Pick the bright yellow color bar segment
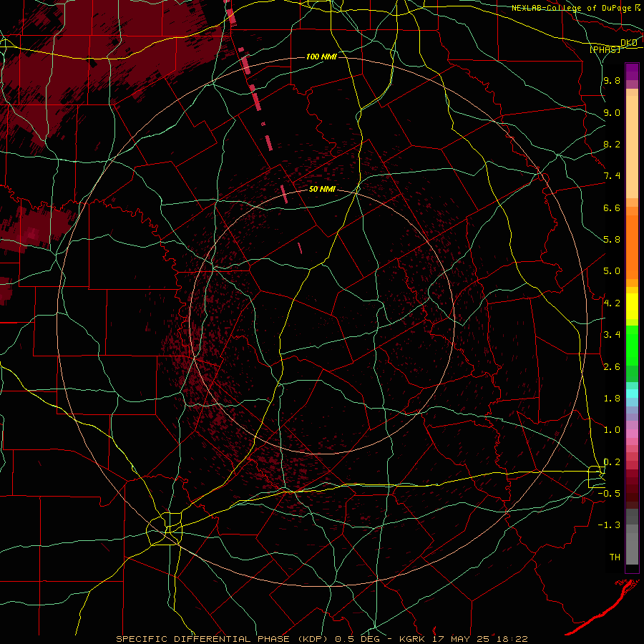The height and width of the screenshot is (644, 644). pos(632,306)
